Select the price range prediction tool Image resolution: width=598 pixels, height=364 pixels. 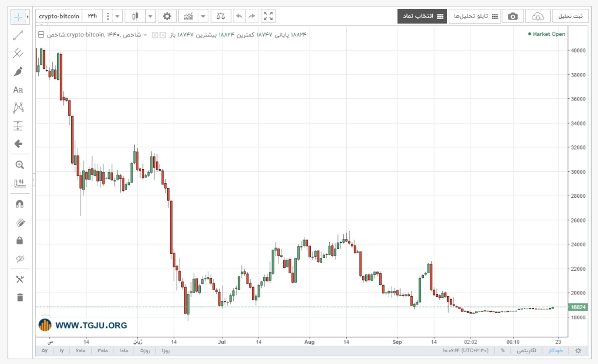pyautogui.click(x=18, y=126)
